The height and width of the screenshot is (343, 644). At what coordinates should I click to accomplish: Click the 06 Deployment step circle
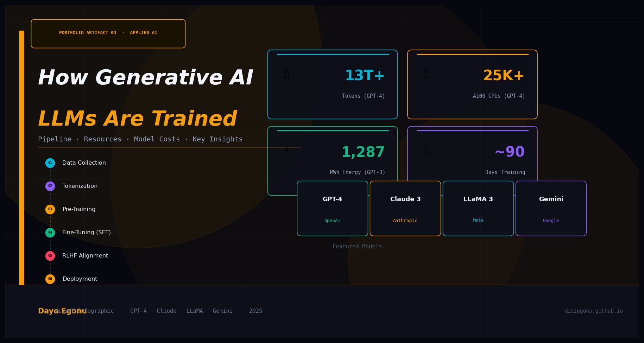coord(50,279)
